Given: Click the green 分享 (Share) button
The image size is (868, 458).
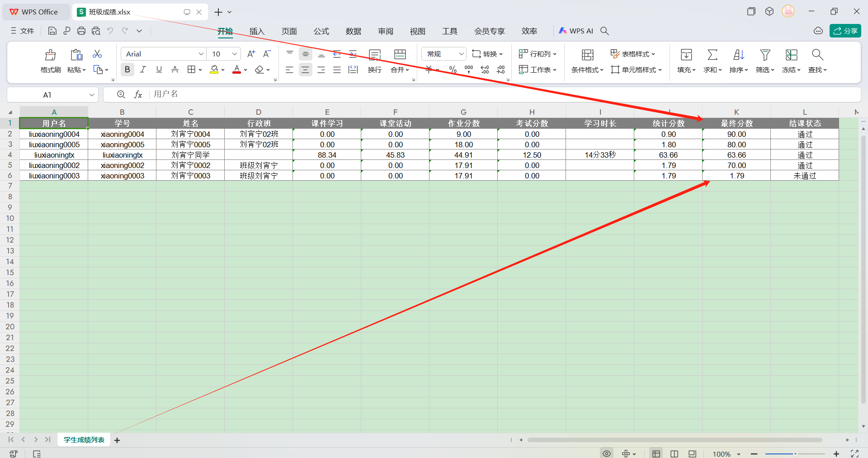Looking at the screenshot, I should 845,31.
